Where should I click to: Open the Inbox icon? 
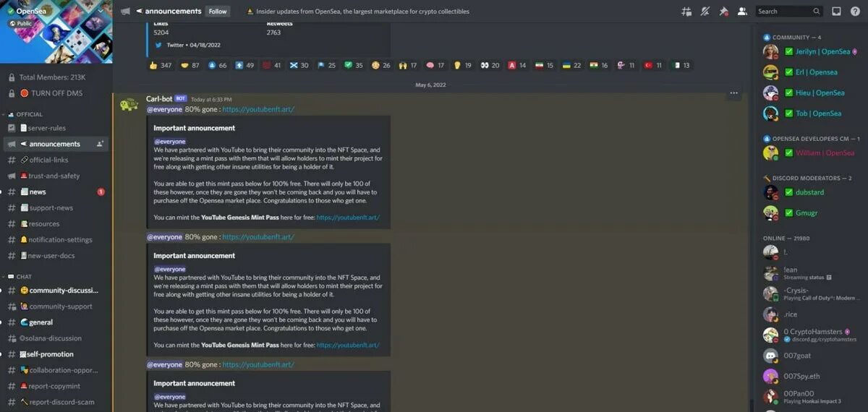pos(837,12)
